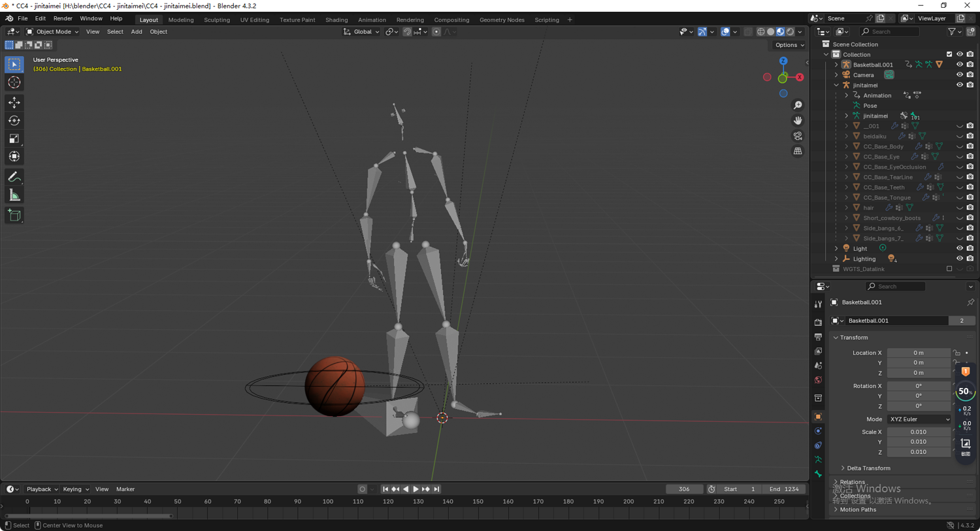Open the Options dropdown in viewport
The width and height of the screenshot is (980, 531).
[x=789, y=45]
